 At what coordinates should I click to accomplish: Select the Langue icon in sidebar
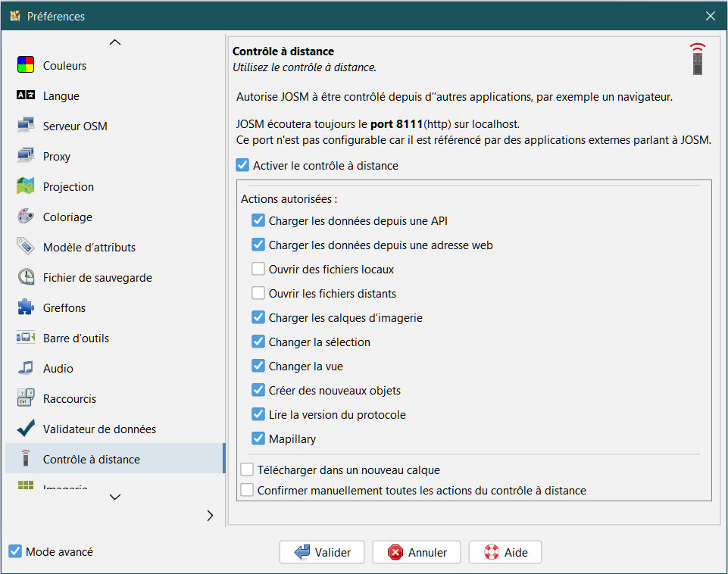(26, 96)
